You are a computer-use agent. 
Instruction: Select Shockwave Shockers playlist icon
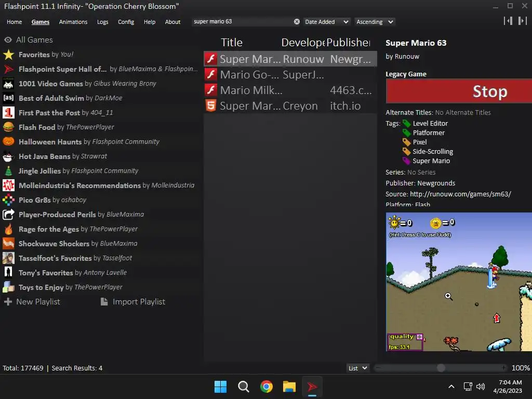(8, 244)
